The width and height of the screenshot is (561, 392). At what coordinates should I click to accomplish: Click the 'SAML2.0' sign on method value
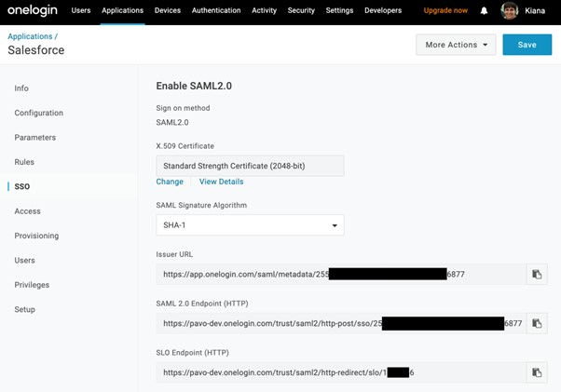click(x=172, y=122)
